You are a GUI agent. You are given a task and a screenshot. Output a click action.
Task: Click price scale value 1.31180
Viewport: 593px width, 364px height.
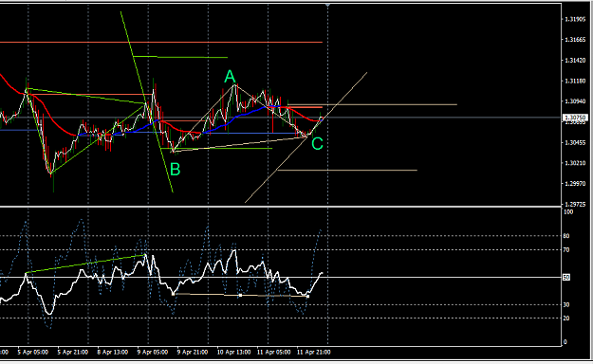coord(575,81)
